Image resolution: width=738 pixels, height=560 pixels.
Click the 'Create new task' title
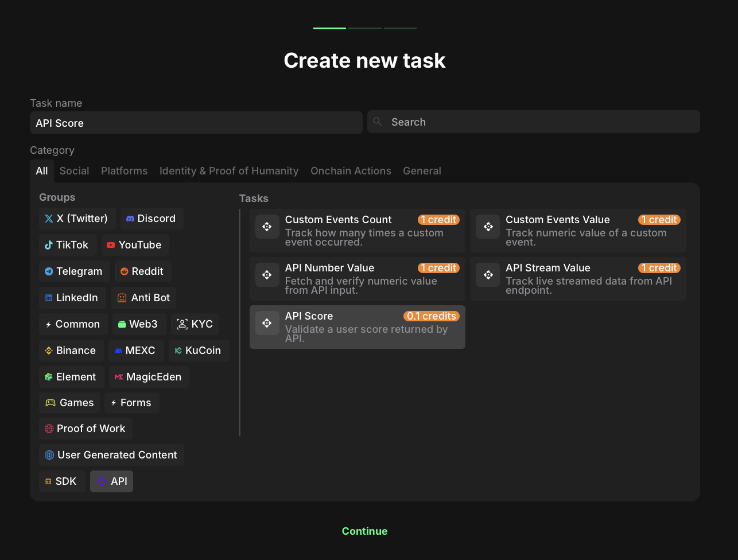[364, 60]
